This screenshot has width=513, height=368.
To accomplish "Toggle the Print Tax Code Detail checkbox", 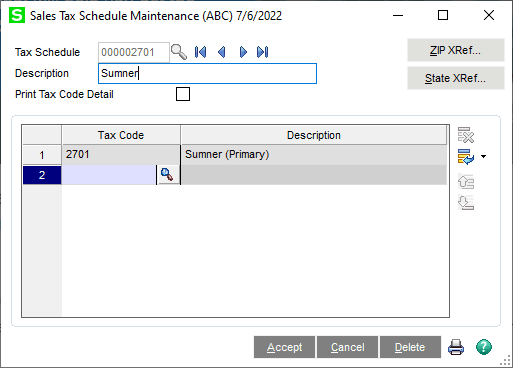I will click(x=183, y=94).
